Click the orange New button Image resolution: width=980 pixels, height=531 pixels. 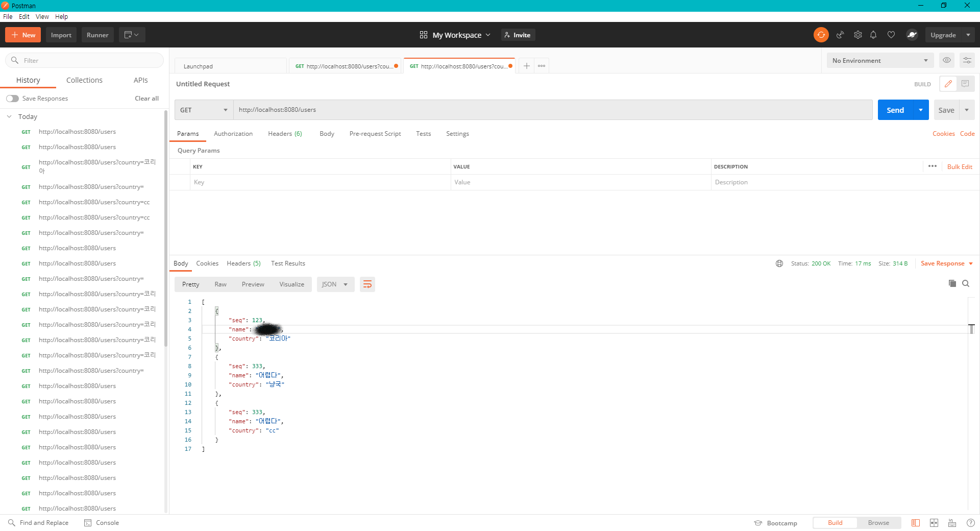coord(23,35)
